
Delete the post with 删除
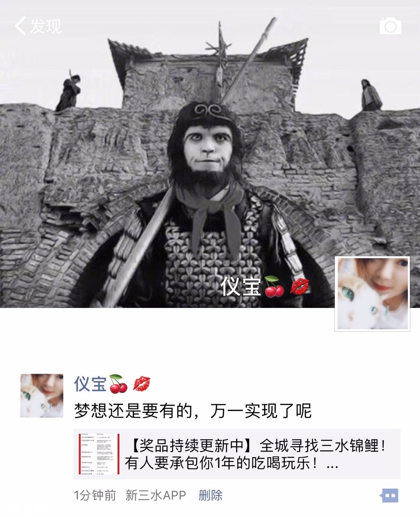tap(210, 495)
